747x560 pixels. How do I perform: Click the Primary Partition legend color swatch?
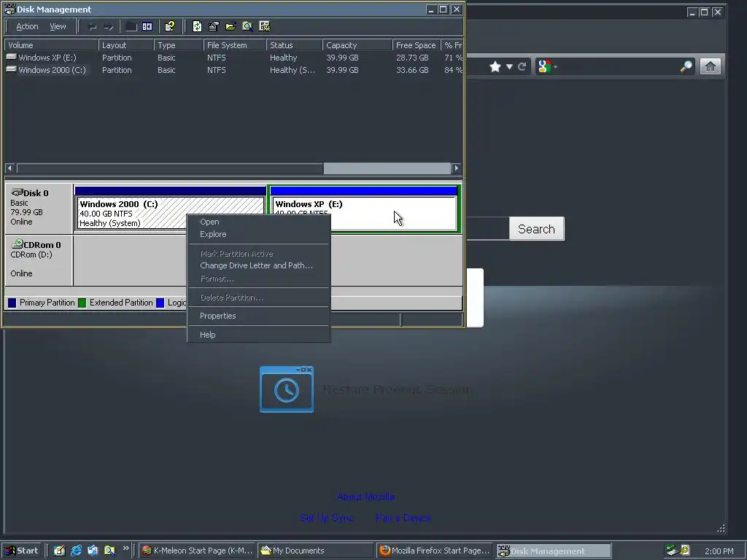point(12,303)
